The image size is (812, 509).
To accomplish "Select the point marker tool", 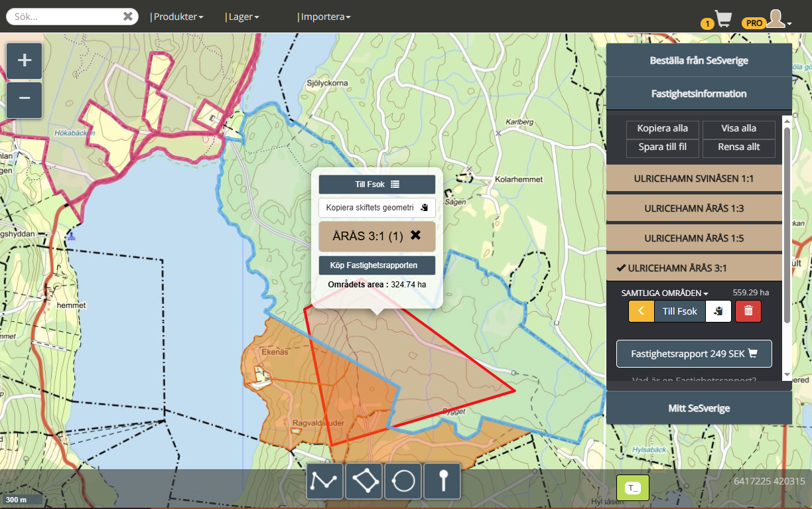I will [x=442, y=481].
